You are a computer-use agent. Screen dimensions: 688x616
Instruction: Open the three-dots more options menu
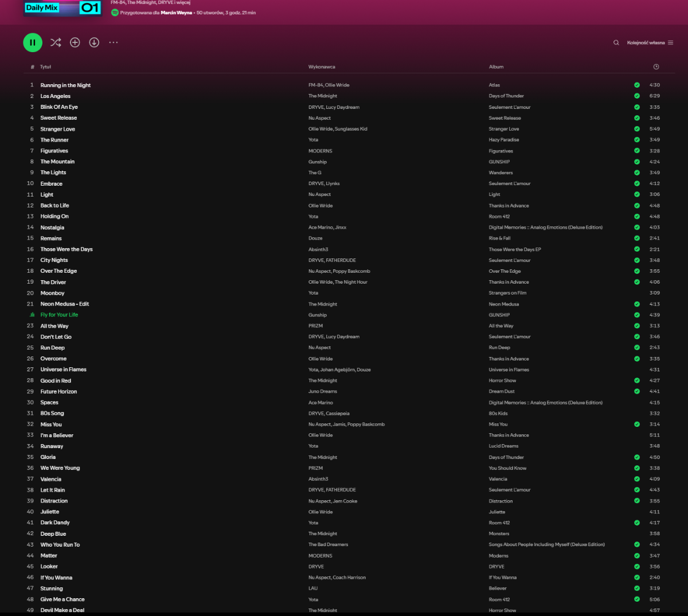point(114,42)
